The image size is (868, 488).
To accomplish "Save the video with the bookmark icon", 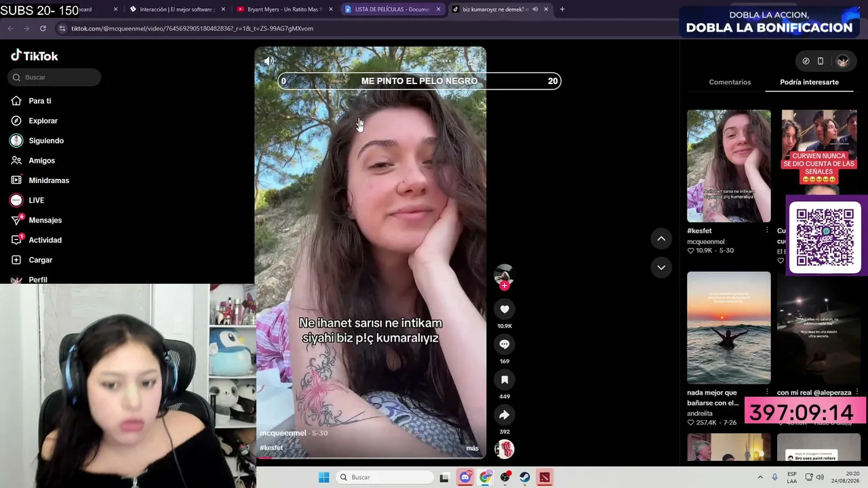I will [505, 380].
